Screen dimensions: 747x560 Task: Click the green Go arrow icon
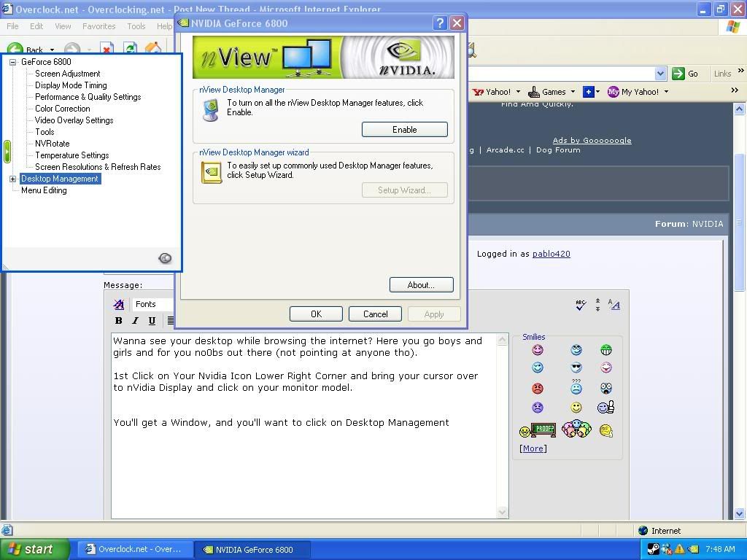(678, 74)
